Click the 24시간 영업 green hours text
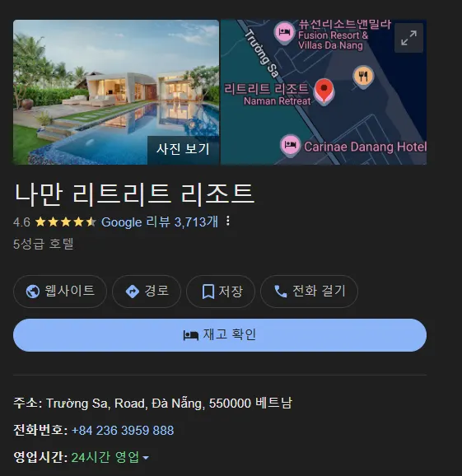The width and height of the screenshot is (462, 476). tap(105, 457)
